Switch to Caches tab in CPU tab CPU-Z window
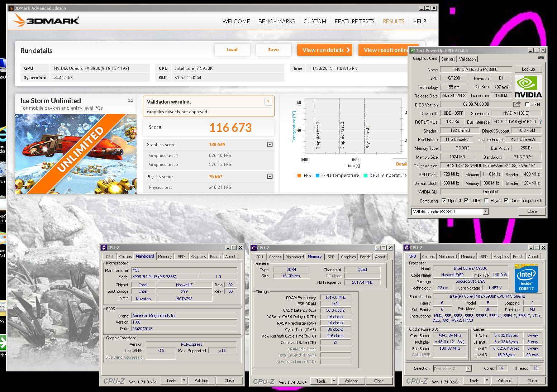 point(428,257)
